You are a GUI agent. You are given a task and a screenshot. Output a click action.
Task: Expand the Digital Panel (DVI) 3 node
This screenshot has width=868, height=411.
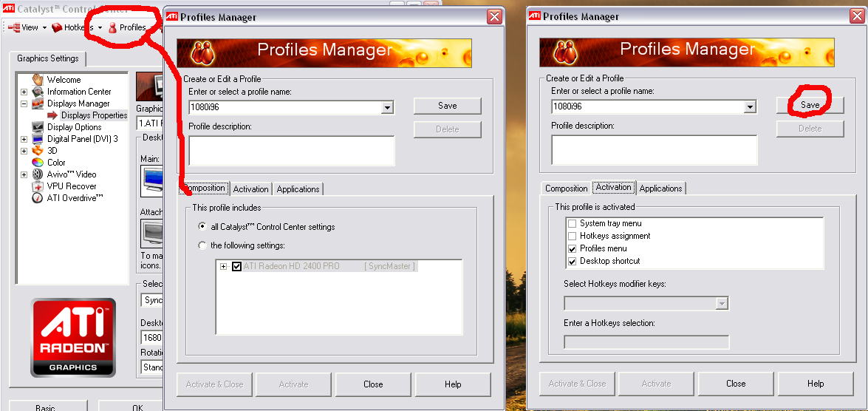[24, 139]
